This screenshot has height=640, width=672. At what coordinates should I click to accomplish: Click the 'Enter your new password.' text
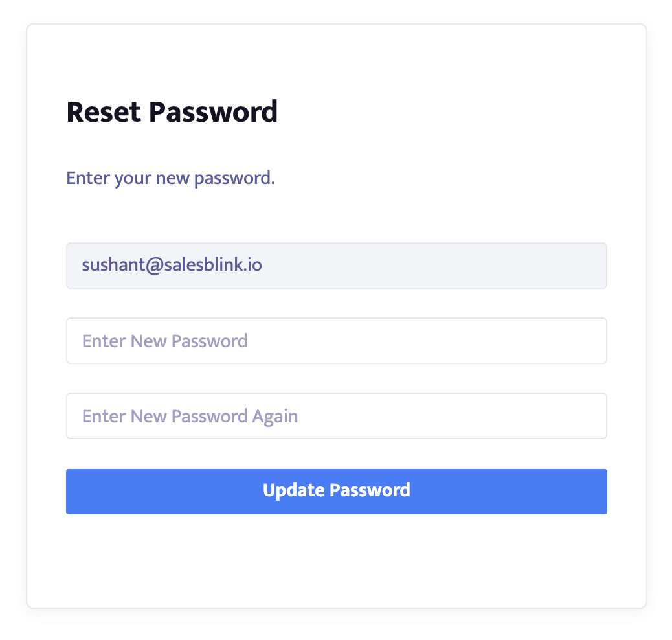(170, 178)
